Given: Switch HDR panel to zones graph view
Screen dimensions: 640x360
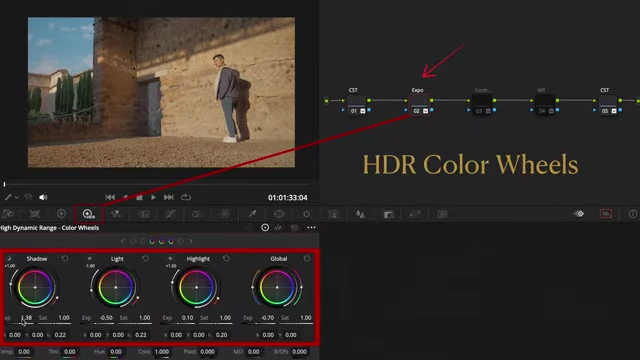Looking at the screenshot, I should pyautogui.click(x=278, y=227).
